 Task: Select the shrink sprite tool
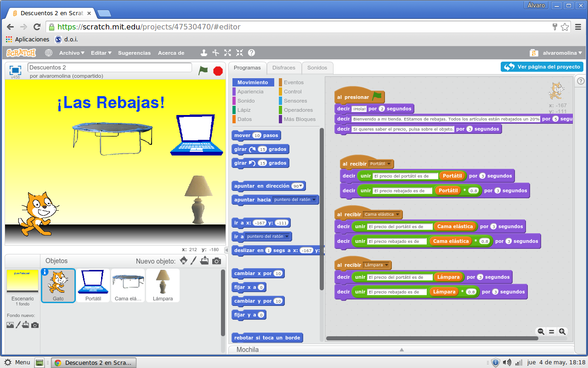[239, 53]
